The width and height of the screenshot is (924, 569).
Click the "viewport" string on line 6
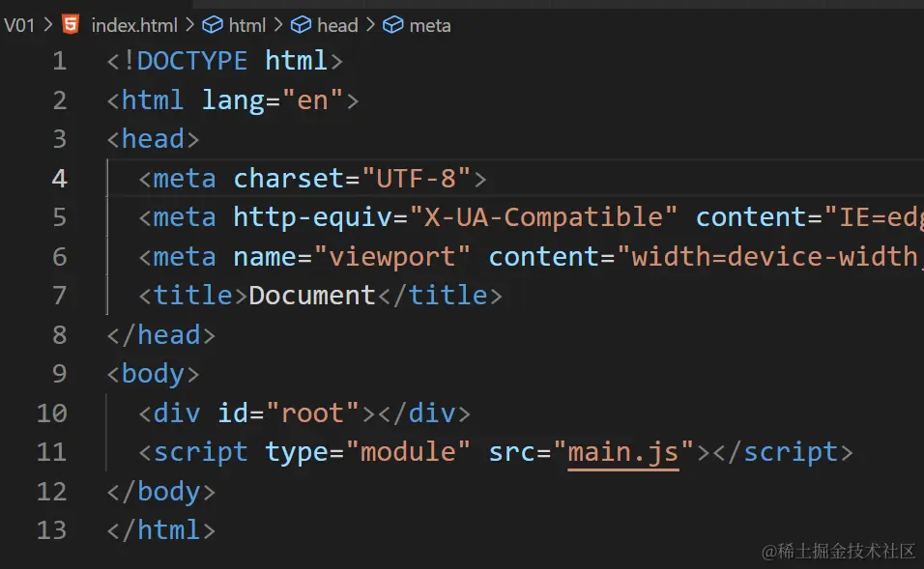point(391,256)
